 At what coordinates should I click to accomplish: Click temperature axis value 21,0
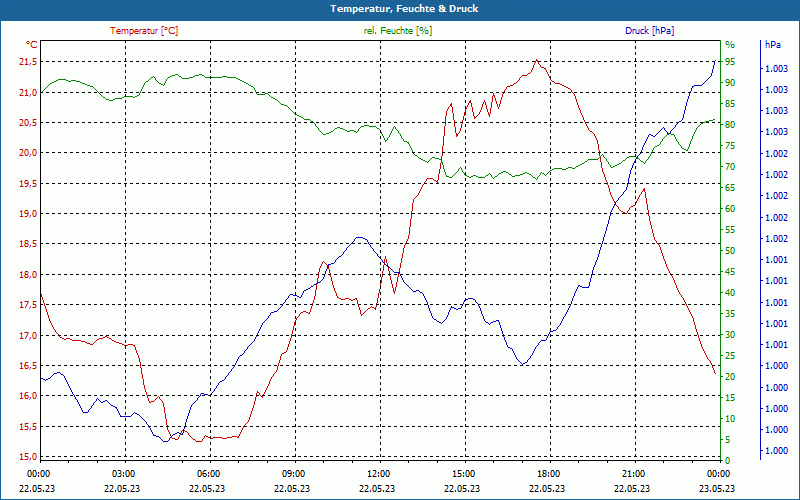pyautogui.click(x=29, y=92)
